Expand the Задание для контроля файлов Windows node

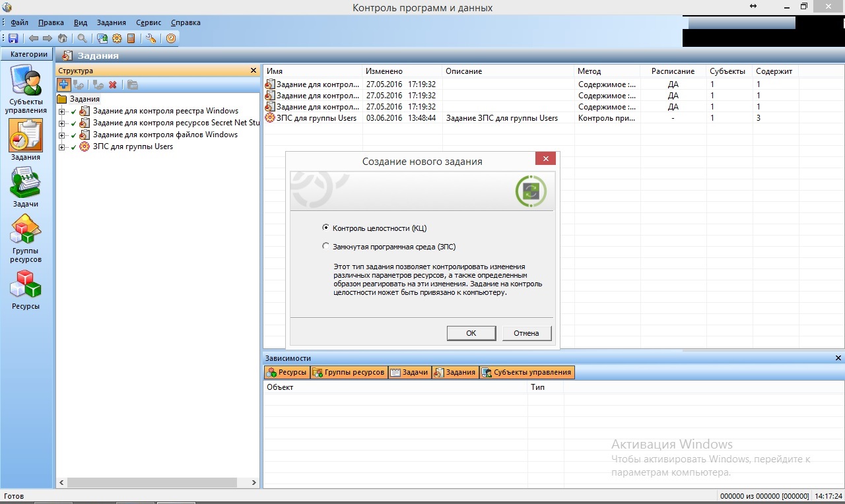point(62,135)
